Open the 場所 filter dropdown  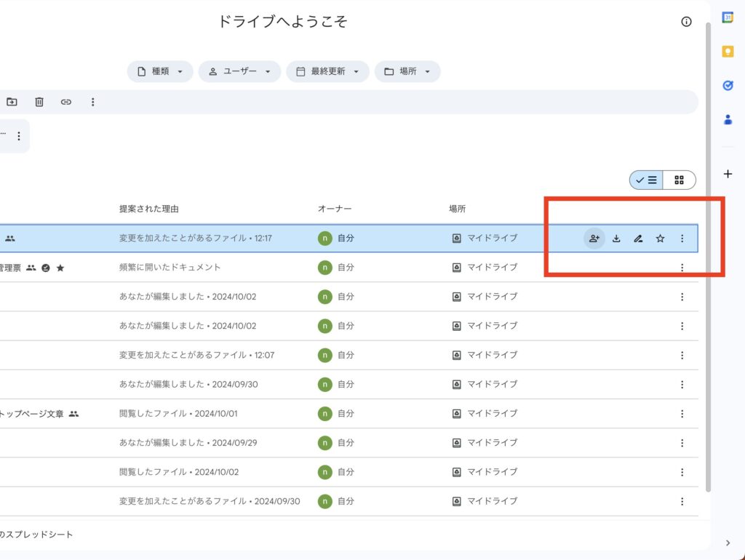click(407, 71)
